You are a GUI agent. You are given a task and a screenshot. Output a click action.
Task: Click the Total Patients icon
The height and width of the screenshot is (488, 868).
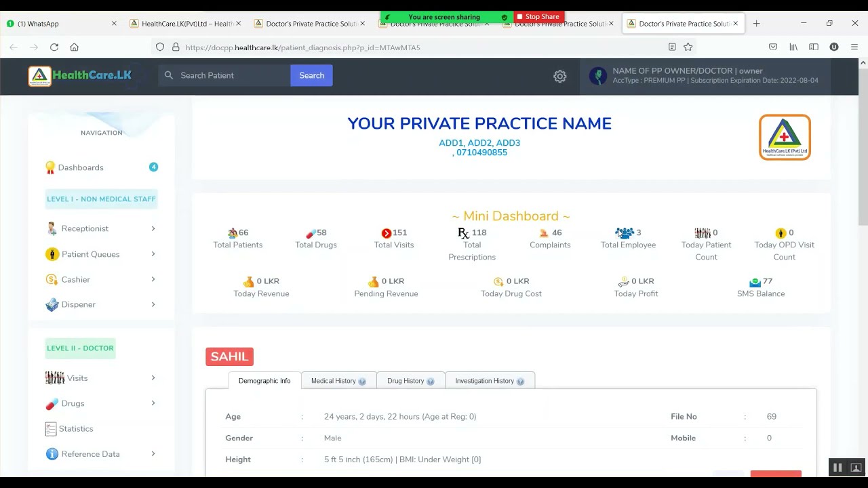click(x=233, y=233)
